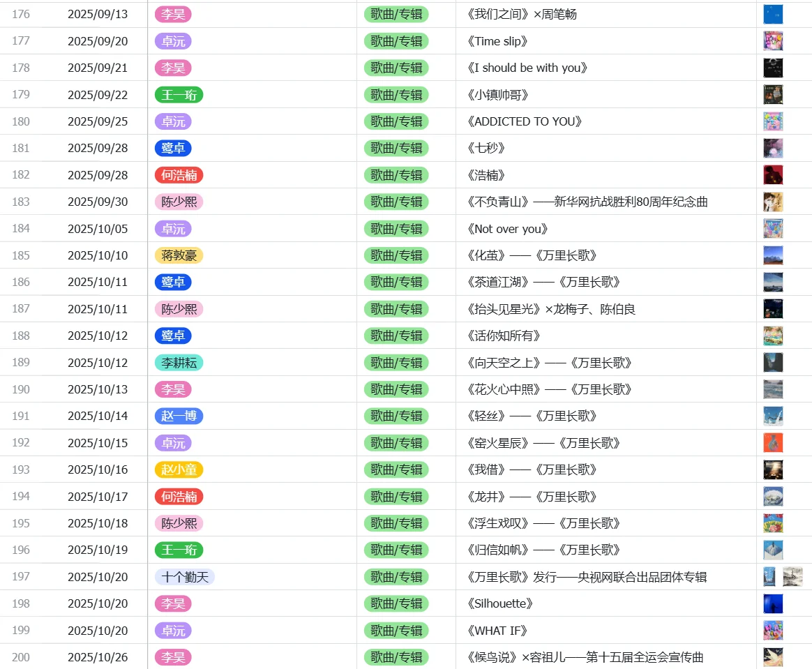Open first cover thumbnail in row 197
This screenshot has height=669, width=812.
769,577
